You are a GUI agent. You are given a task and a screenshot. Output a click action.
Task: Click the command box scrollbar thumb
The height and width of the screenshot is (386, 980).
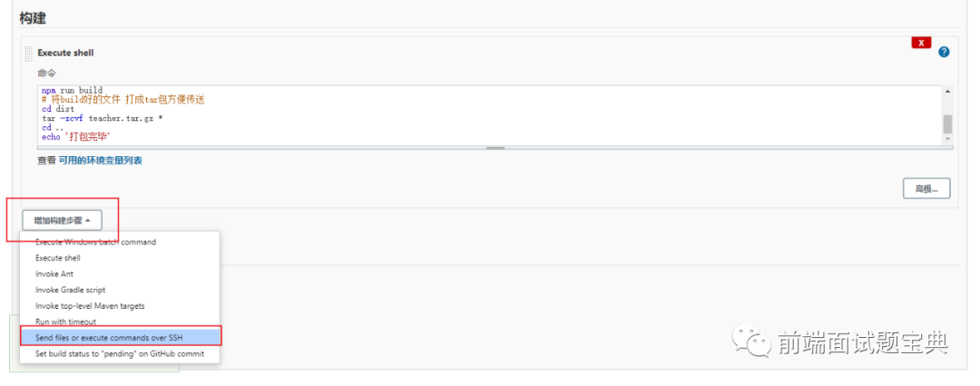[947, 124]
